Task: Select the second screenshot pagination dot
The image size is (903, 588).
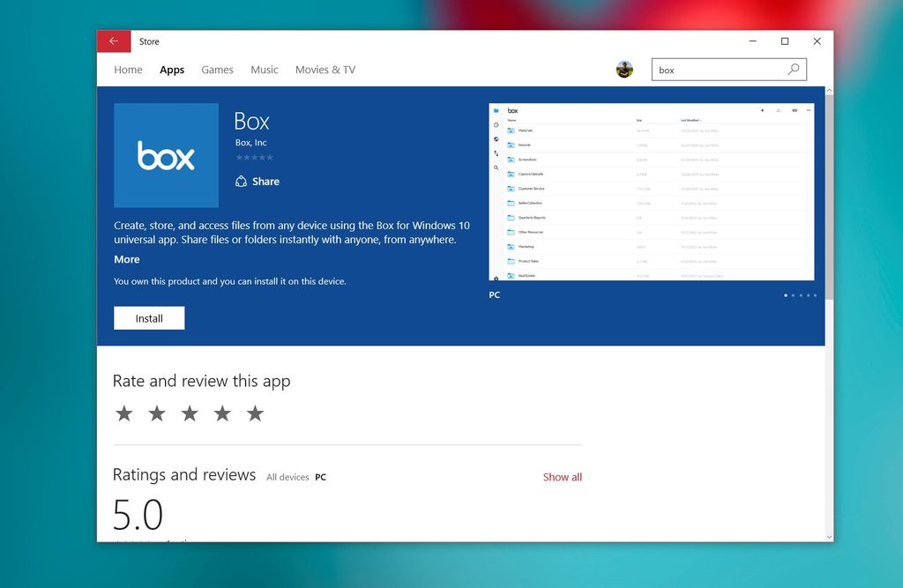Action: (793, 295)
